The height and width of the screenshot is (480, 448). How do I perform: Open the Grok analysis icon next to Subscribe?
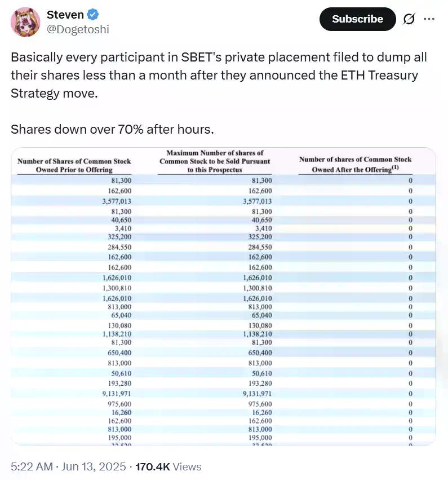(x=408, y=19)
